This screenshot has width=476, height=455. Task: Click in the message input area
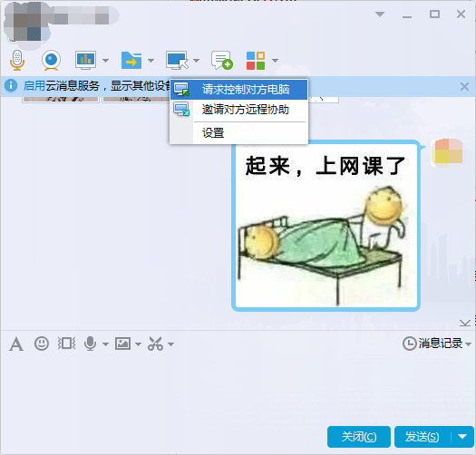(x=238, y=390)
